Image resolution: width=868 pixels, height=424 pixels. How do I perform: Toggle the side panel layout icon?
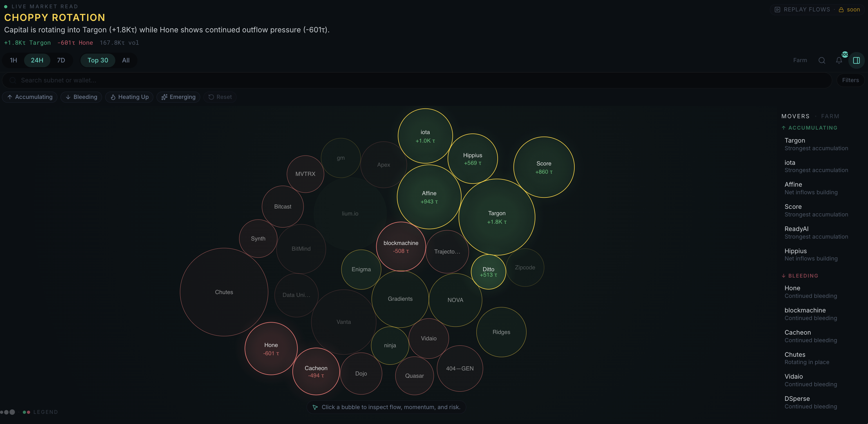pyautogui.click(x=856, y=60)
